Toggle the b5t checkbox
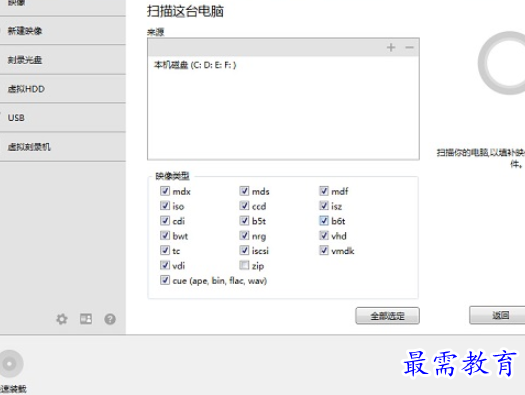 (x=244, y=221)
